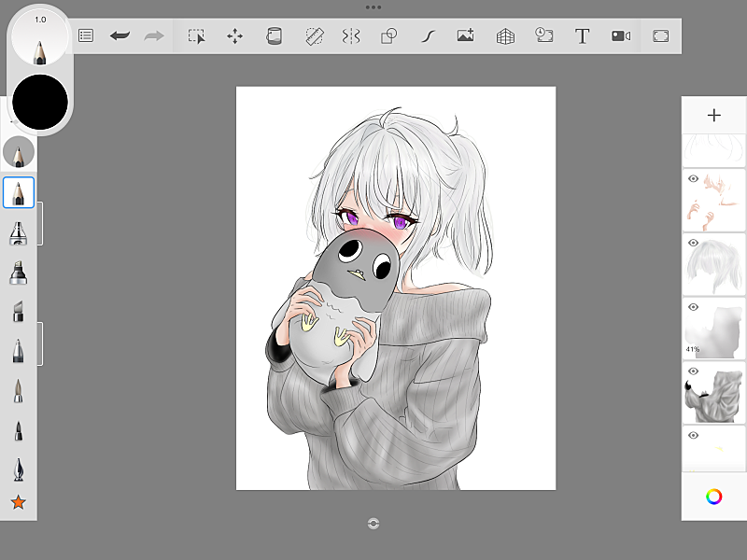The image size is (747, 560).
Task: Select the Text tool
Action: tap(582, 36)
